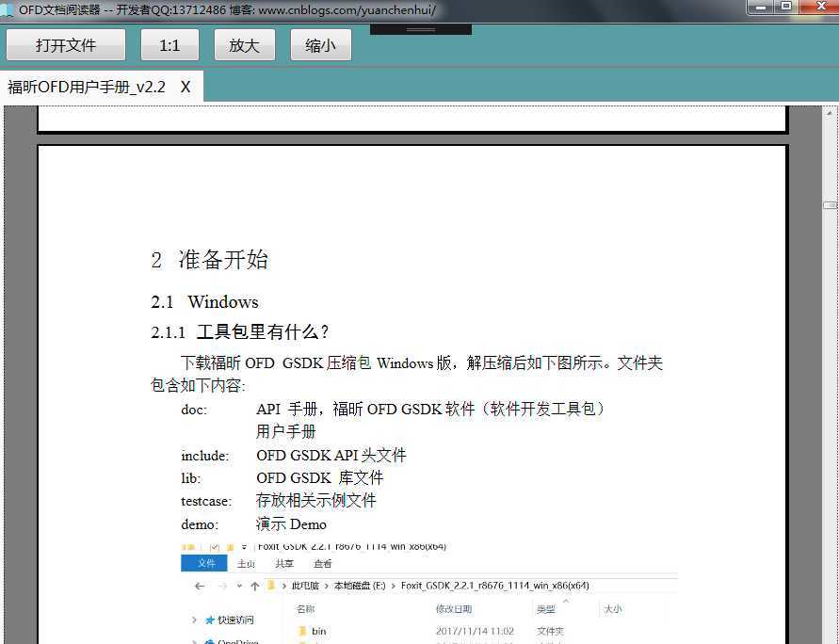Click the 'include:' label in the document
This screenshot has height=644, width=839.
[205, 456]
